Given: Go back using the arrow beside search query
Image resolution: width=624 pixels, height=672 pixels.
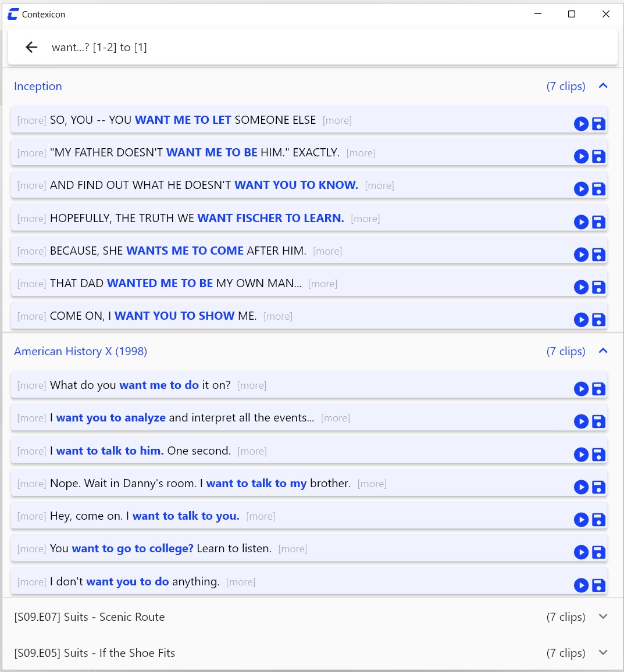Looking at the screenshot, I should pyautogui.click(x=32, y=47).
